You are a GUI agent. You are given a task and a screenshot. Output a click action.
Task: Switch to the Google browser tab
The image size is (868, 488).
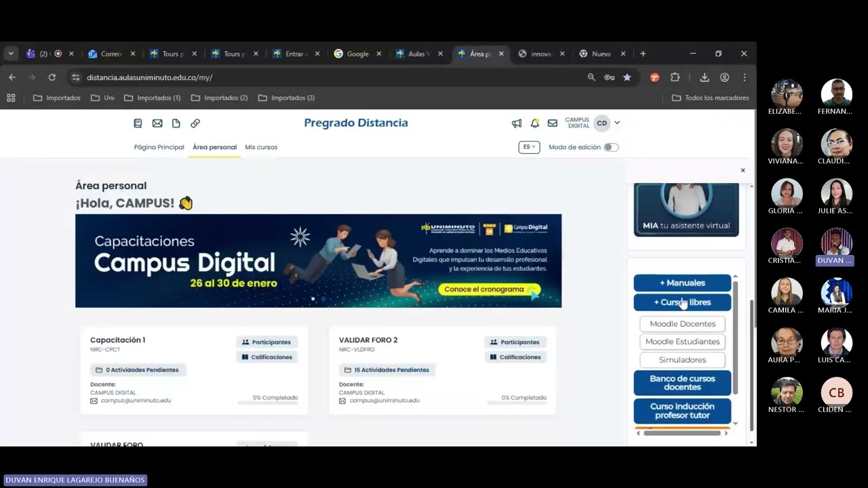358,54
